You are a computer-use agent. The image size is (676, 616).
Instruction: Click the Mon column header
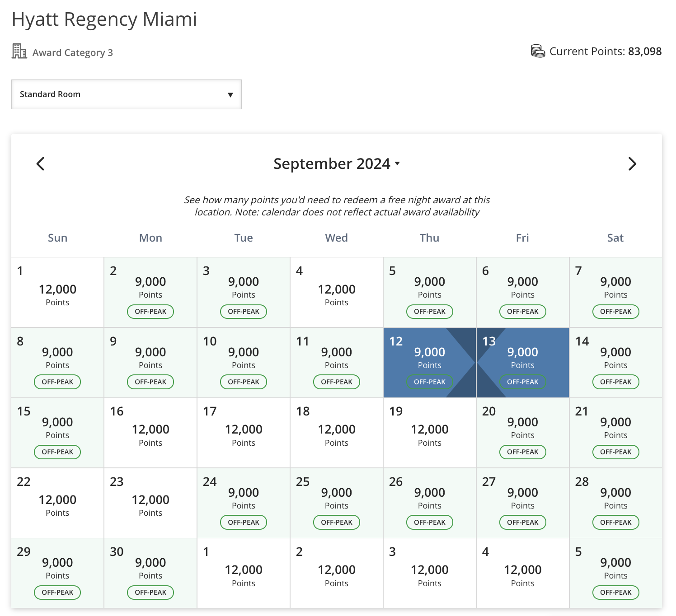pyautogui.click(x=150, y=238)
